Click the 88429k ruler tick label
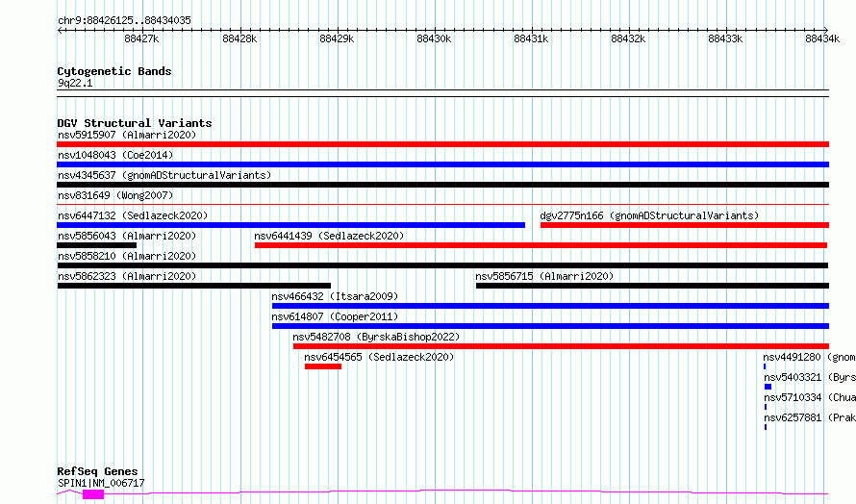 coord(337,38)
